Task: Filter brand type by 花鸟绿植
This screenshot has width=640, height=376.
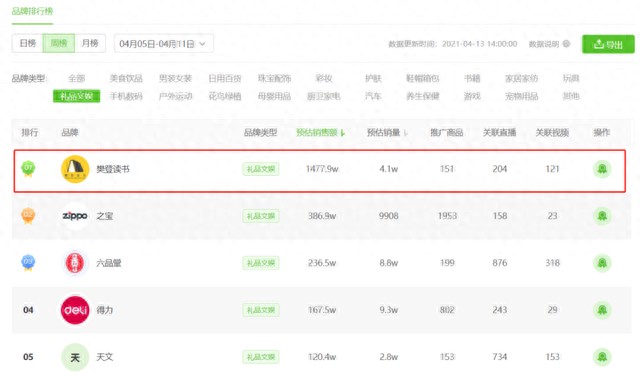Action: pyautogui.click(x=224, y=96)
